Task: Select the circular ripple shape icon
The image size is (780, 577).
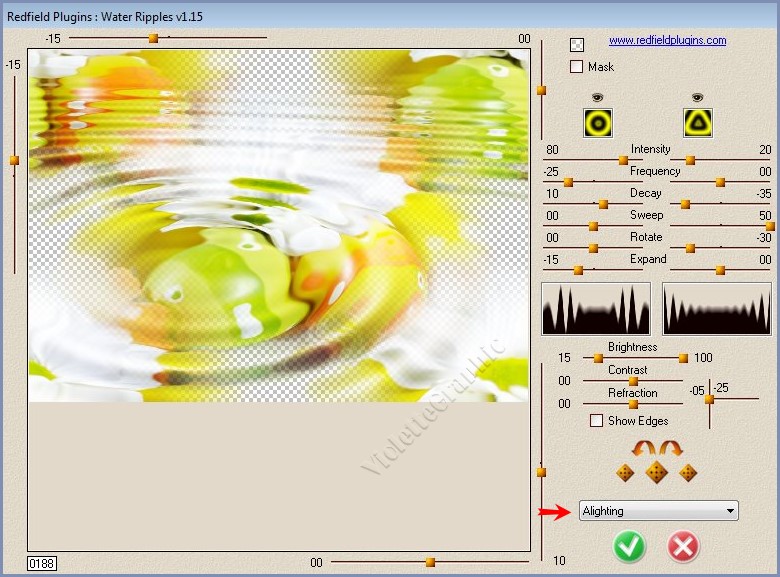Action: point(598,123)
